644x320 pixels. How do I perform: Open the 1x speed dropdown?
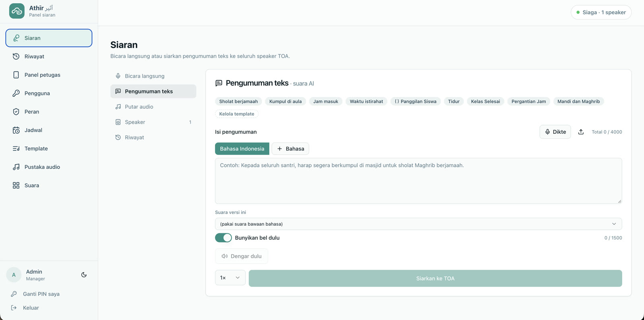click(x=230, y=278)
